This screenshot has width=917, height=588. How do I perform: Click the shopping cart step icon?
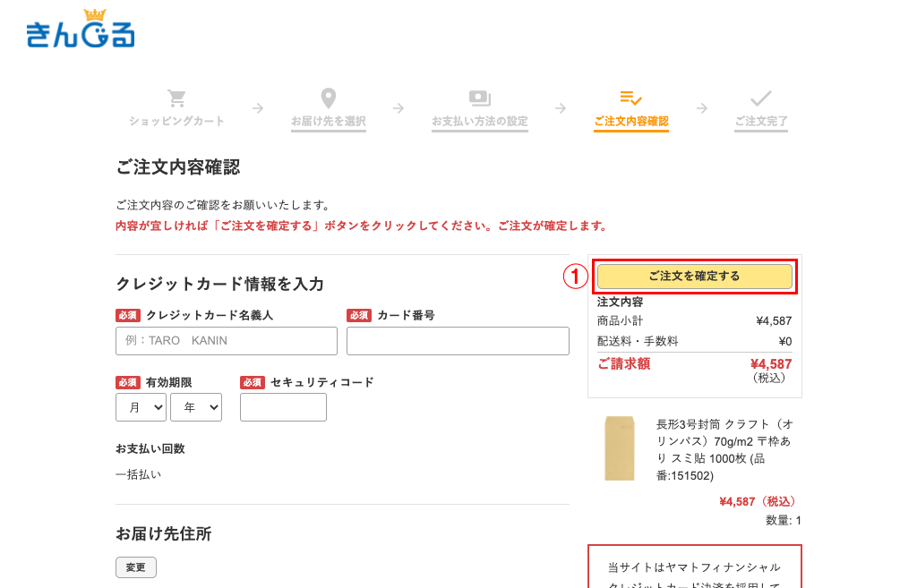tap(176, 98)
